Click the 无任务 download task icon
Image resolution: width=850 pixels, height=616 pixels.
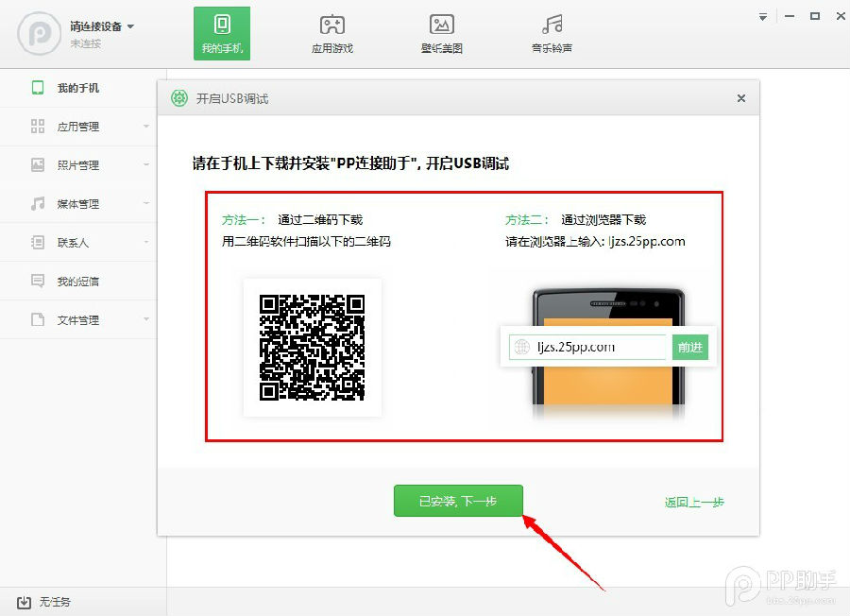(25, 602)
